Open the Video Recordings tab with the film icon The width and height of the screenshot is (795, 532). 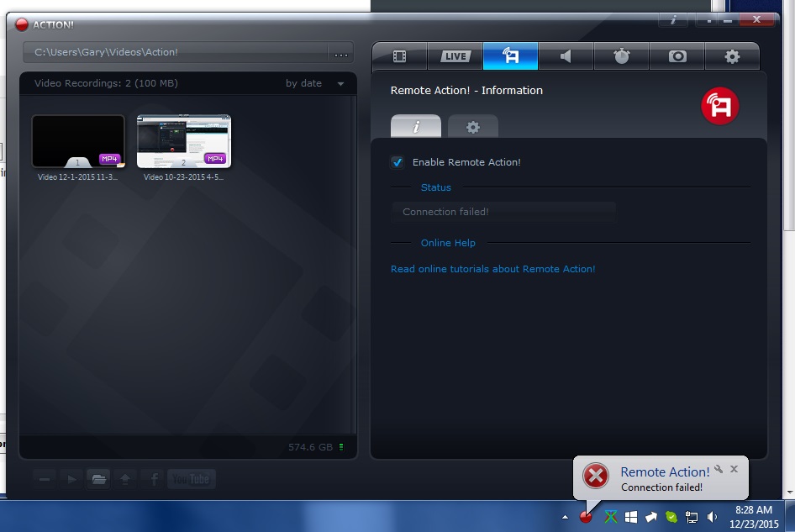click(399, 56)
